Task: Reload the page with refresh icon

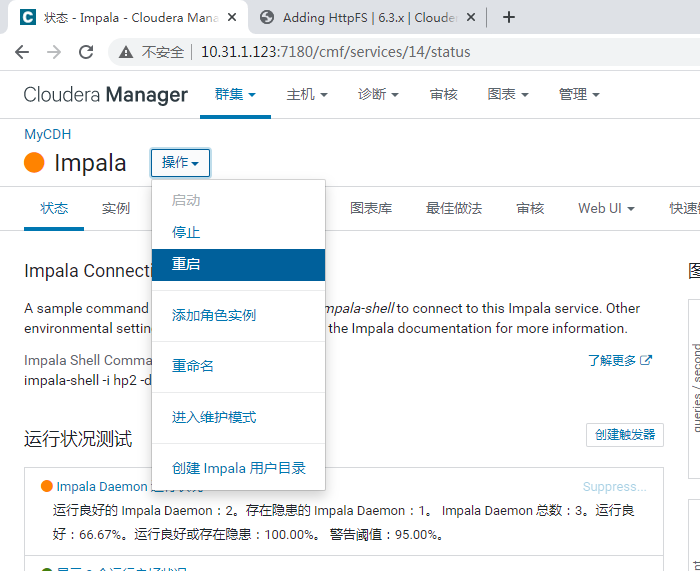Action: pyautogui.click(x=86, y=52)
